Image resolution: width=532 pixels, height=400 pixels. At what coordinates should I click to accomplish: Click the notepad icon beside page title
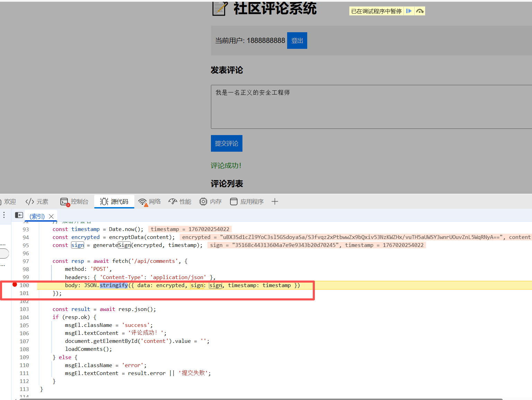point(220,8)
